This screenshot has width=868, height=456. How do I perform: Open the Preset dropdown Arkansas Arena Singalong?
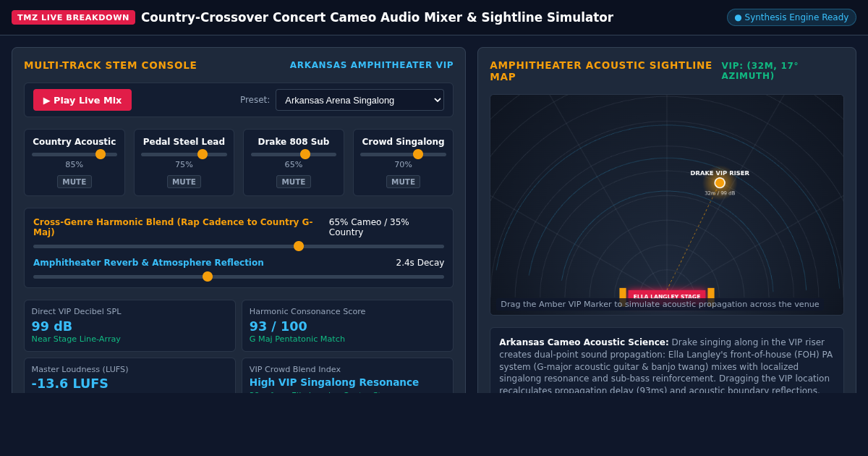(359, 100)
